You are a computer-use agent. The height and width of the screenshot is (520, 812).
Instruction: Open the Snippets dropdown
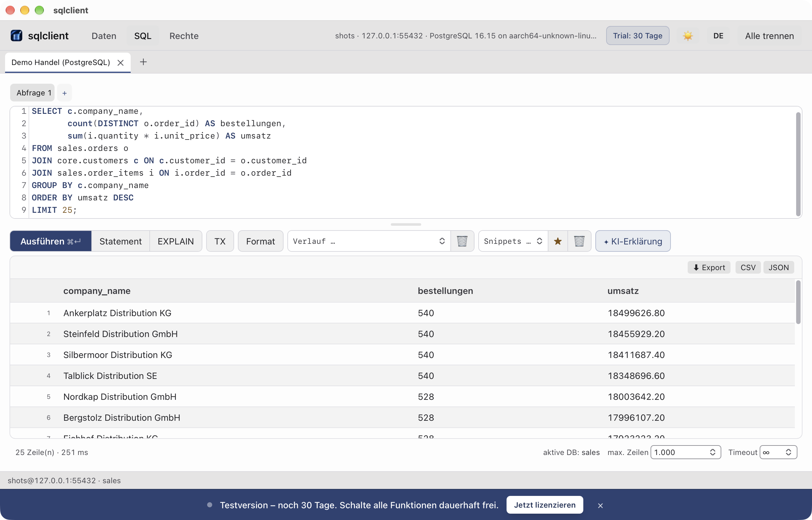tap(513, 241)
